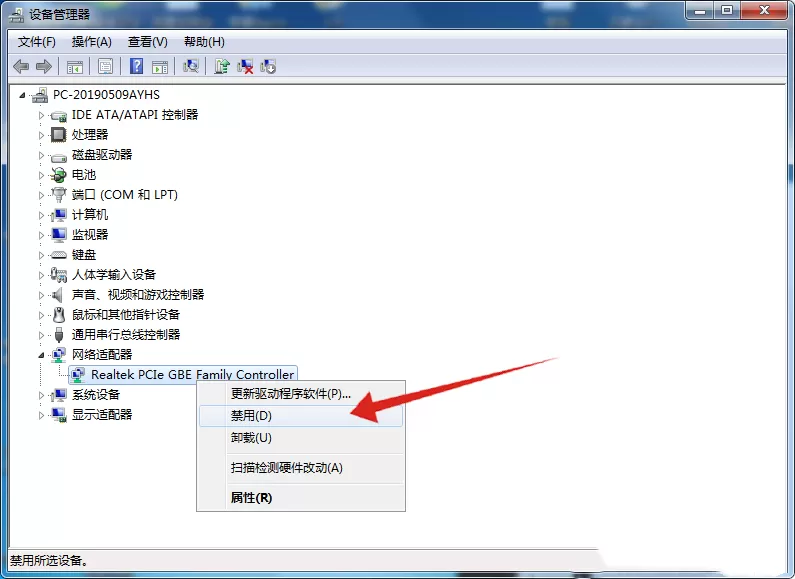The image size is (795, 579).
Task: Click the Realtek PCIe GBE adapter icon
Action: pyautogui.click(x=78, y=375)
